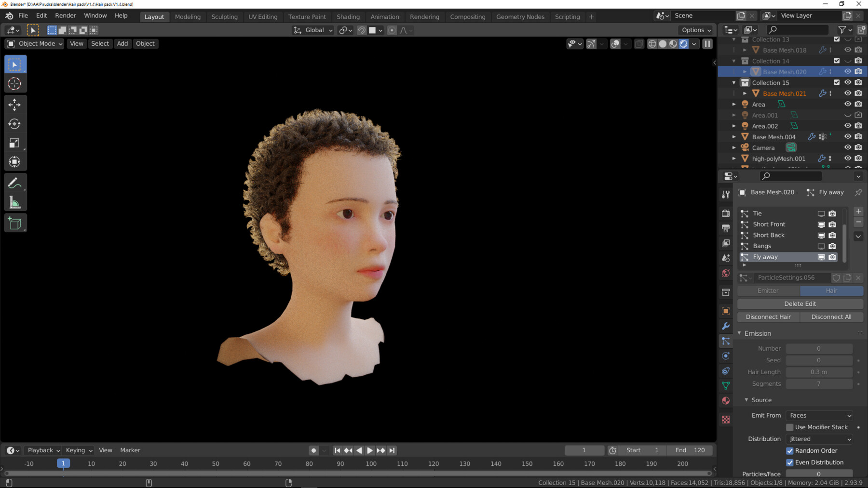Click the Delete Edit button
The width and height of the screenshot is (868, 488).
point(800,303)
